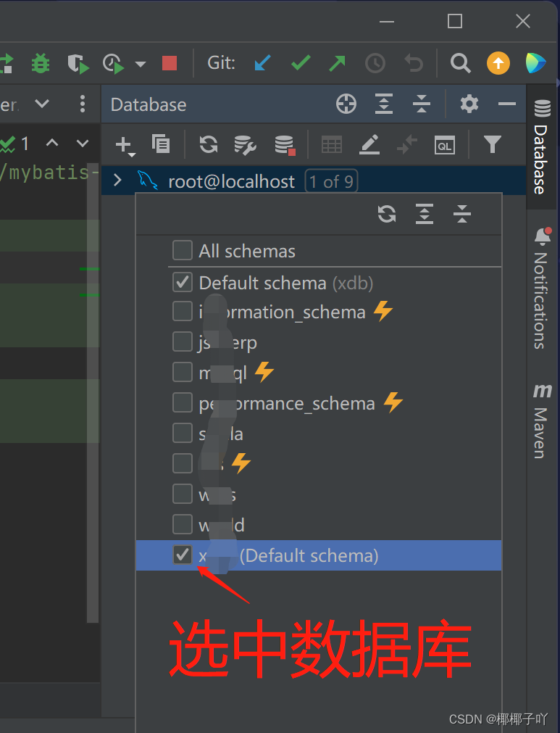The width and height of the screenshot is (560, 733).
Task: Open the editor tab list chevron
Action: pyautogui.click(x=42, y=103)
